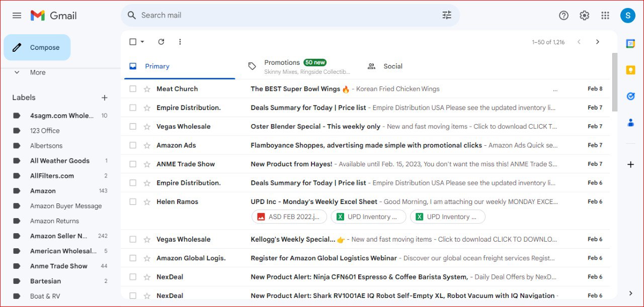Open message count 1–50 of 1,216

pos(548,42)
